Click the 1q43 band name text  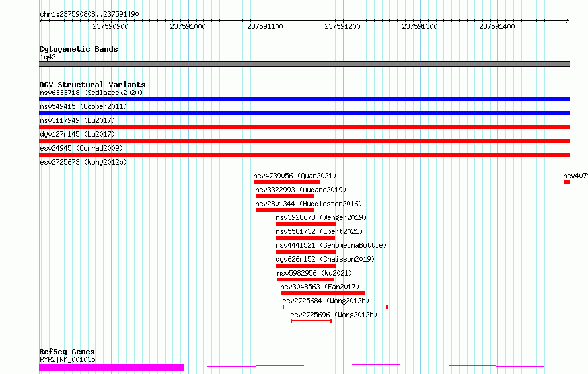click(x=48, y=57)
